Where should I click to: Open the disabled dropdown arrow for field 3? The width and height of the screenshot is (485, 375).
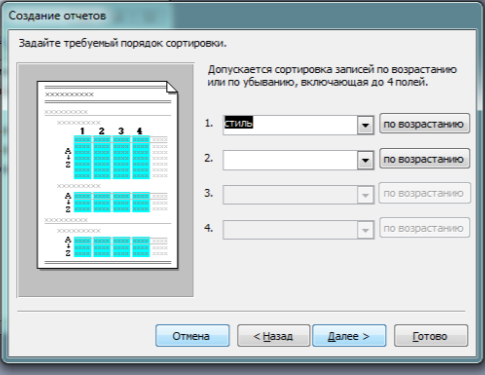click(x=365, y=195)
